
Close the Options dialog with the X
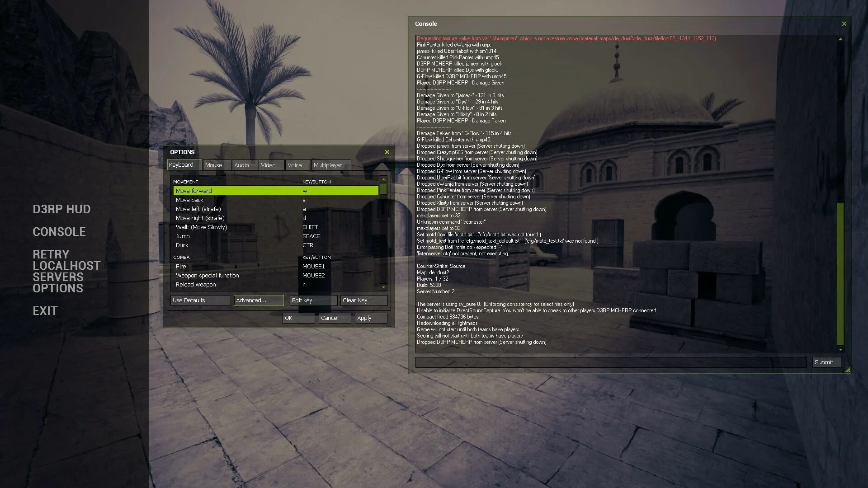387,152
